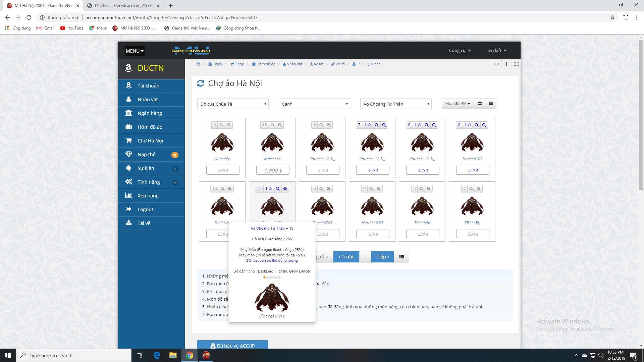Click the fullscreen expand icon in breadcrumb bar
The image size is (644, 362).
click(x=517, y=64)
